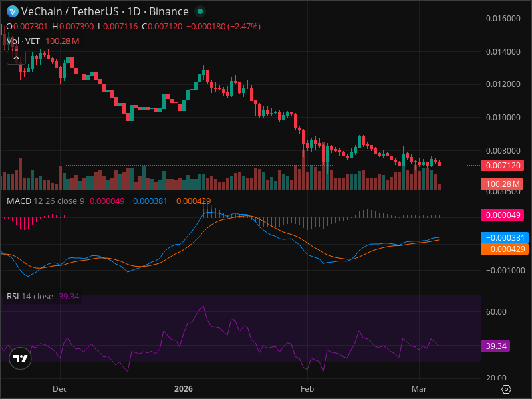
Task: Click the MACD line value −0.000381
Action: [x=148, y=201]
